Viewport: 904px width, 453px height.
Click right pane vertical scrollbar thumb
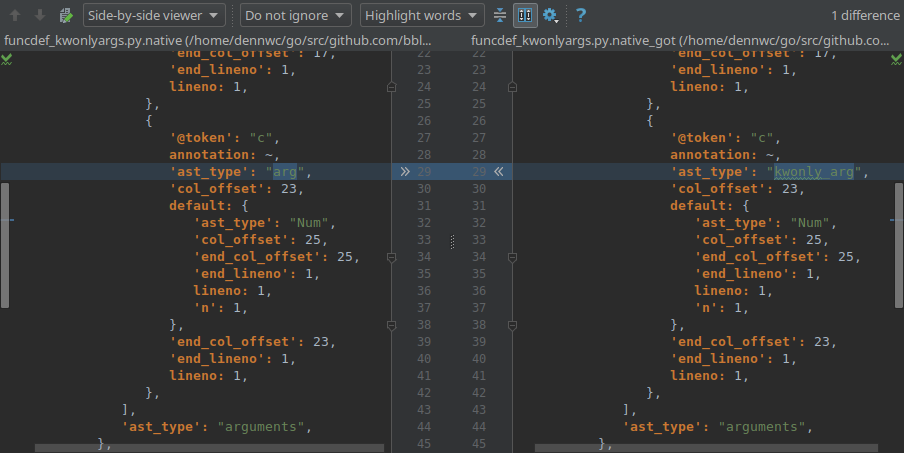(x=899, y=245)
